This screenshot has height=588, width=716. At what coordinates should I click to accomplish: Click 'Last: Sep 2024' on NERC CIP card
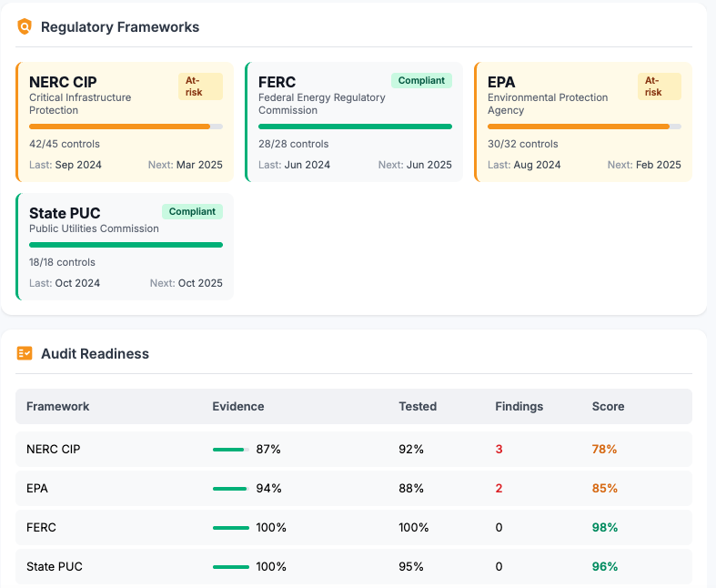tap(66, 165)
